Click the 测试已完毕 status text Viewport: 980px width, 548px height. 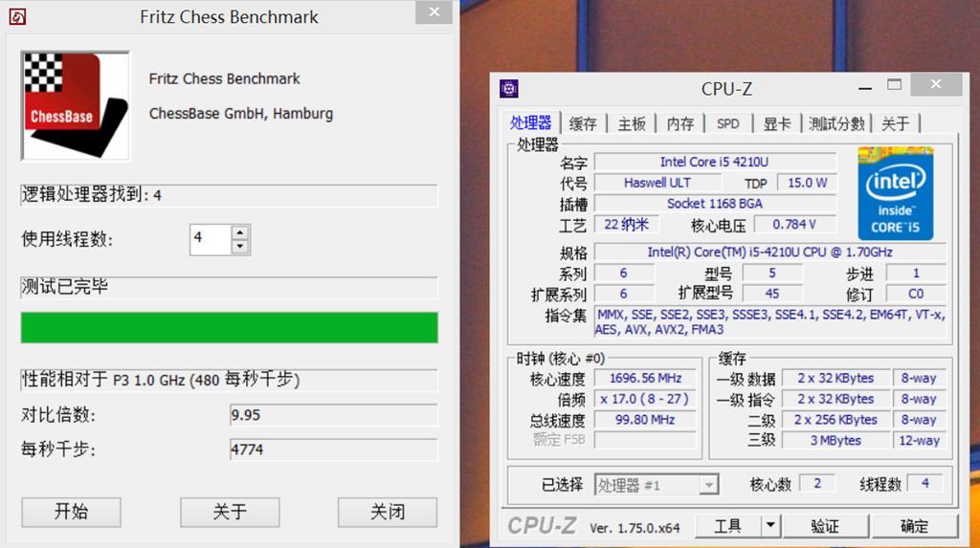pos(65,286)
